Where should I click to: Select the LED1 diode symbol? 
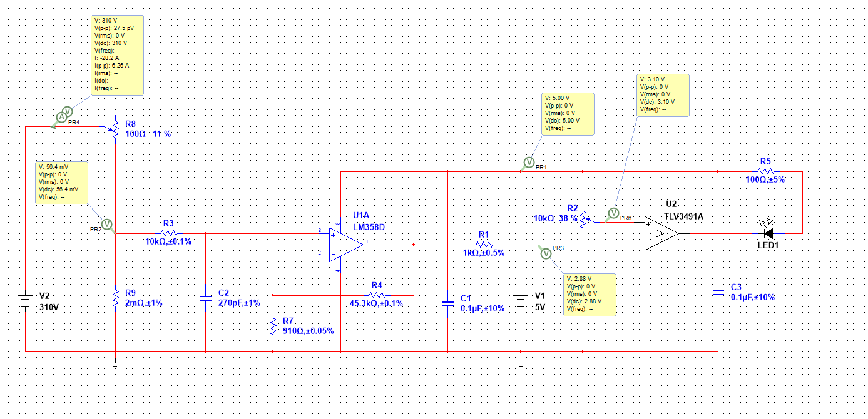[x=768, y=233]
